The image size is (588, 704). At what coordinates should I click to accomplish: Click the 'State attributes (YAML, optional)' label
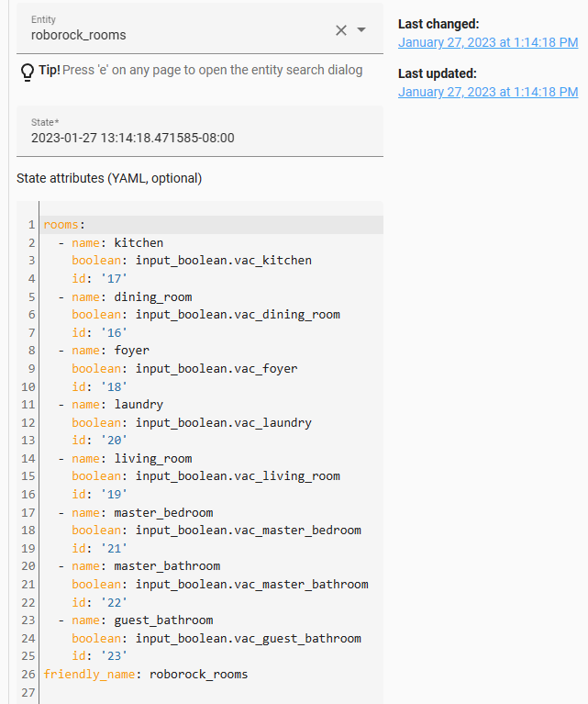tap(109, 178)
